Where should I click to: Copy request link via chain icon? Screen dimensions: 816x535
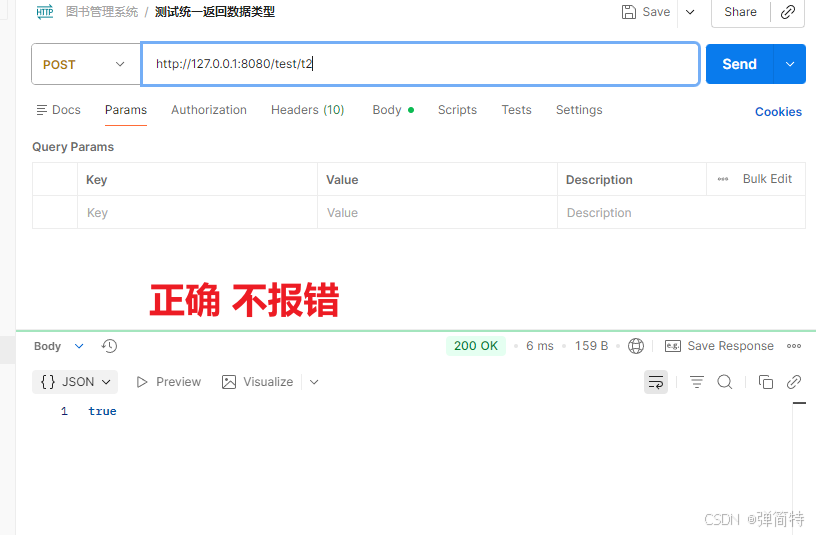pyautogui.click(x=788, y=12)
